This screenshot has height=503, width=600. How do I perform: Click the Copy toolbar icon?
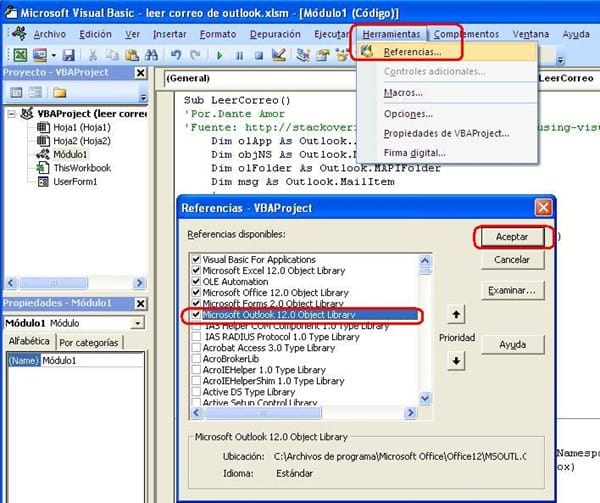[112, 55]
